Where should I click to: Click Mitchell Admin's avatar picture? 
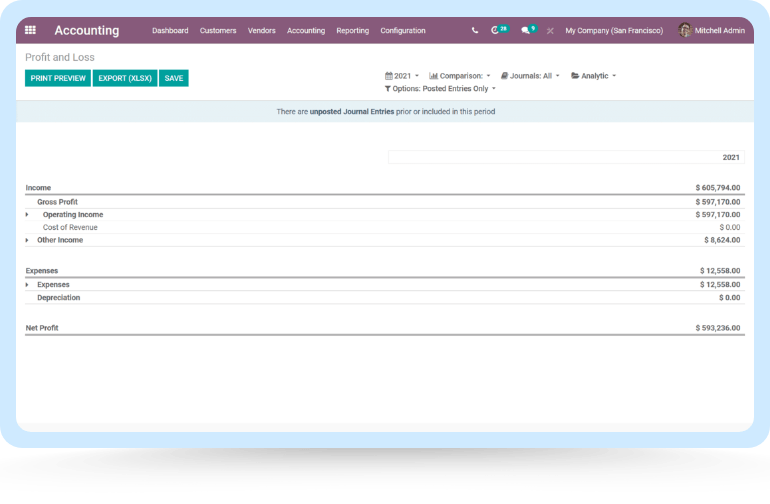tap(685, 30)
